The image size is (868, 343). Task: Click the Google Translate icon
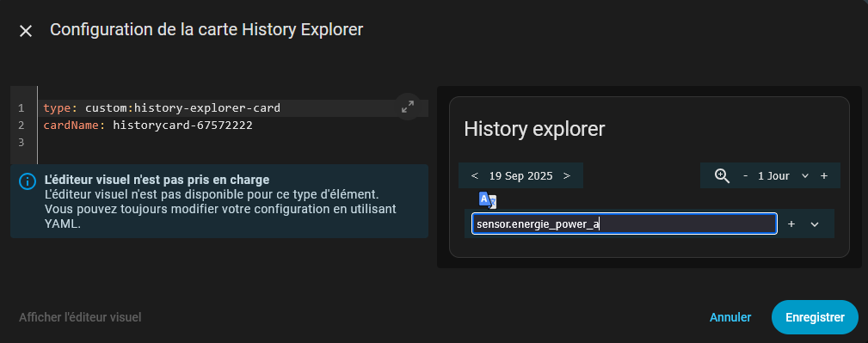tap(487, 200)
